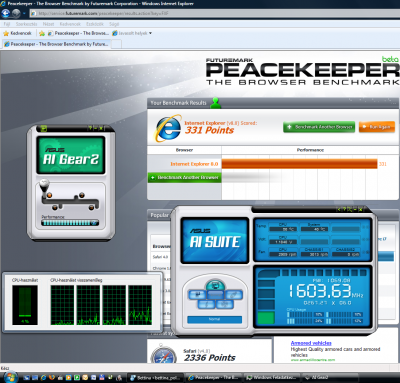Click the AI Suite CPU fan rpm reading
The image size is (400, 383).
[x=283, y=254]
